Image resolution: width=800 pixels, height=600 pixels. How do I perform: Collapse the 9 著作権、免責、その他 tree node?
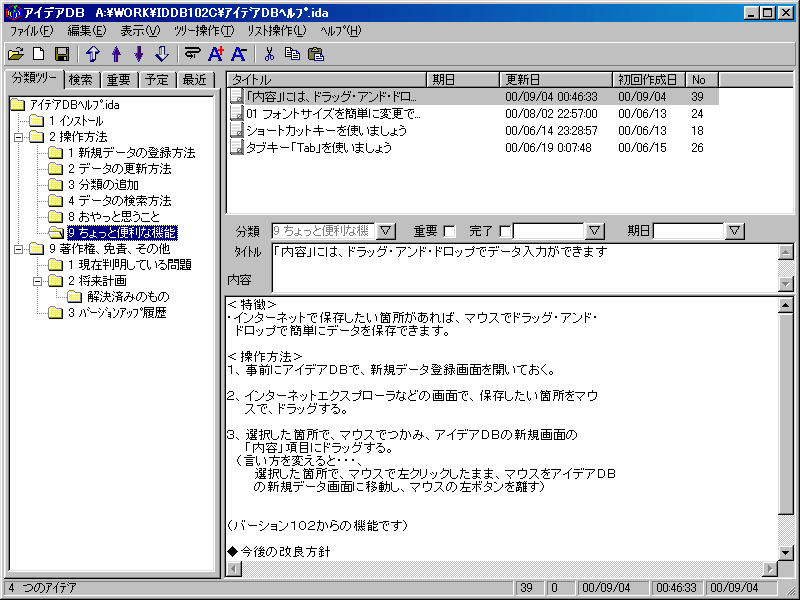click(x=19, y=249)
